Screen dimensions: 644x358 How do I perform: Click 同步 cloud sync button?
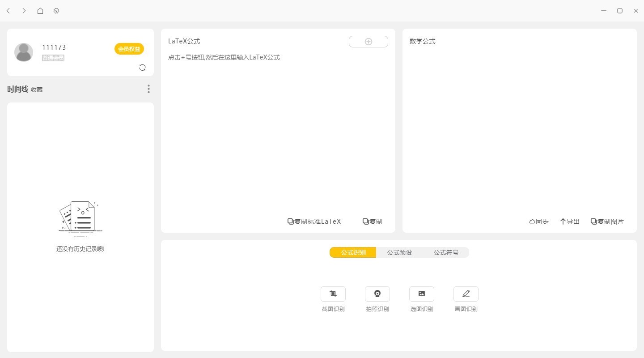click(539, 222)
